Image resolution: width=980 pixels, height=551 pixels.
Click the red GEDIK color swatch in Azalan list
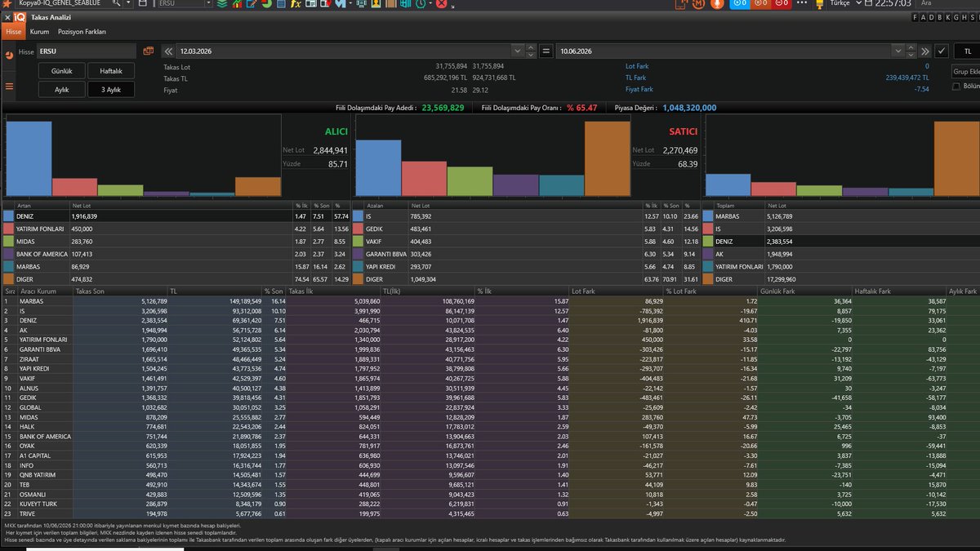click(x=359, y=229)
